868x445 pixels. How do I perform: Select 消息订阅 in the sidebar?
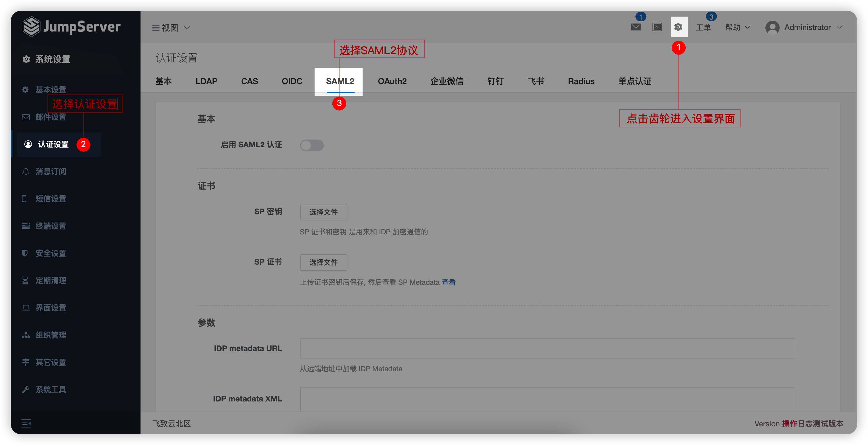50,172
